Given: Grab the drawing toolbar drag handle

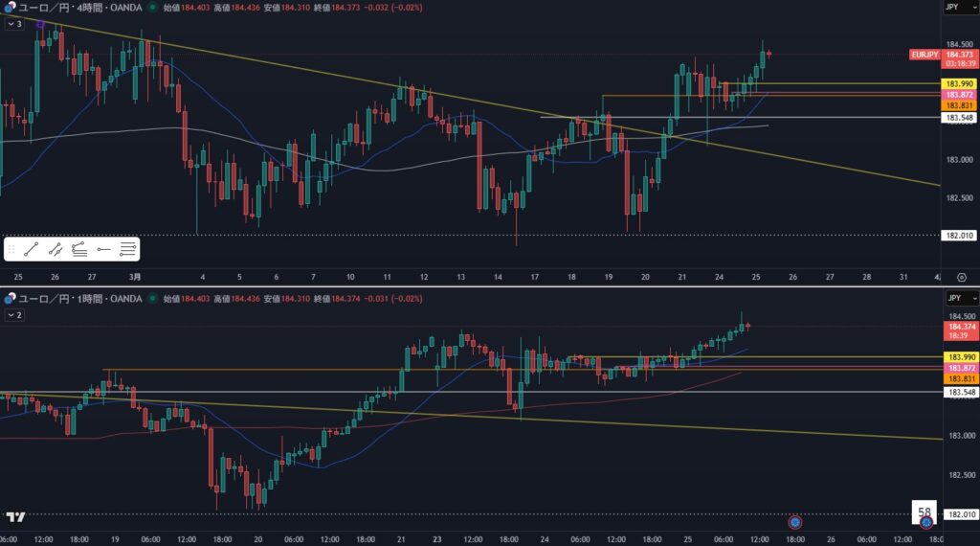Looking at the screenshot, I should (11, 249).
